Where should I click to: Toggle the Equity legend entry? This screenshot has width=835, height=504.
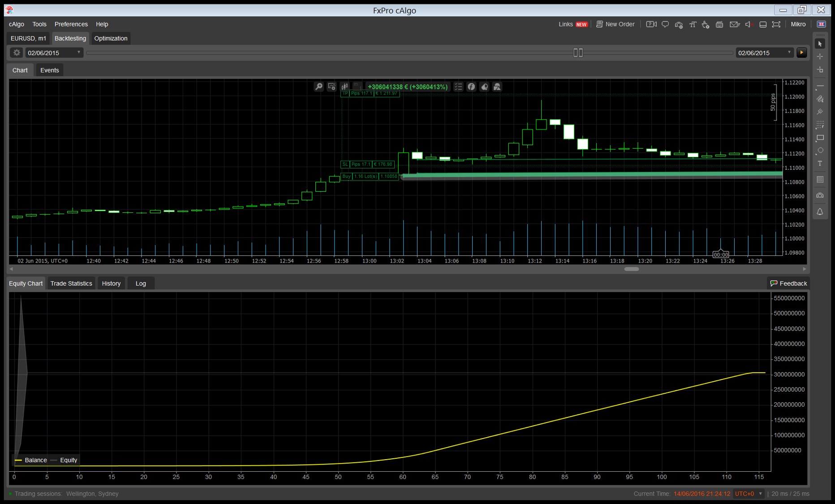click(64, 460)
